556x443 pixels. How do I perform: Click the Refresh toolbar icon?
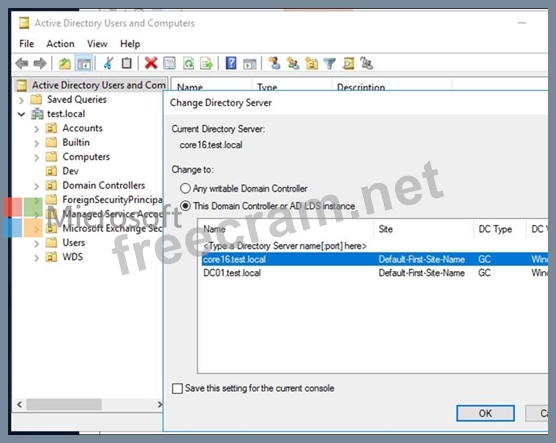point(188,63)
